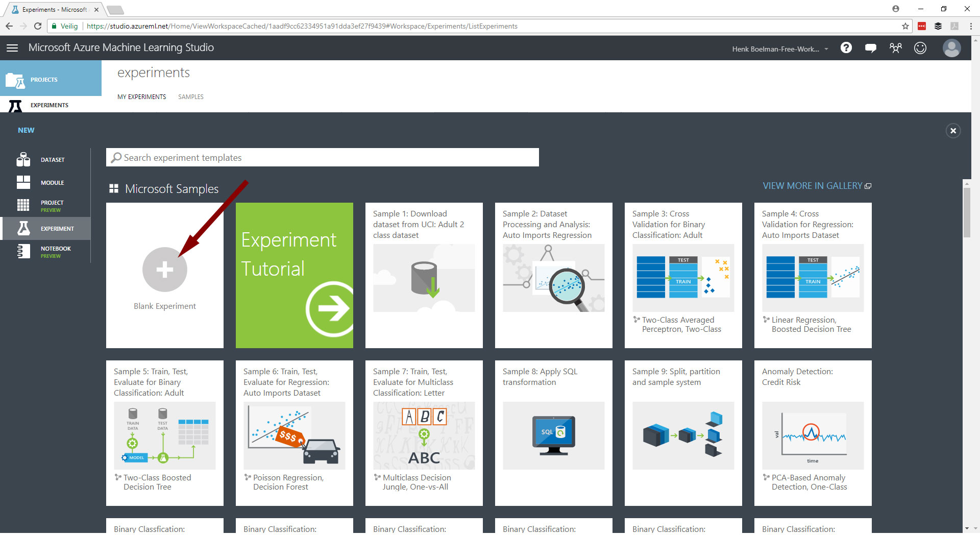This screenshot has height=535, width=980.
Task: Open Anomaly Detection Credit Risk sample
Action: (x=813, y=433)
